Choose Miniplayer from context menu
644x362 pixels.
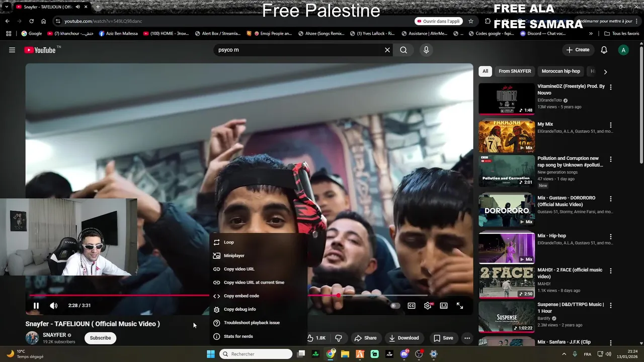point(259,255)
